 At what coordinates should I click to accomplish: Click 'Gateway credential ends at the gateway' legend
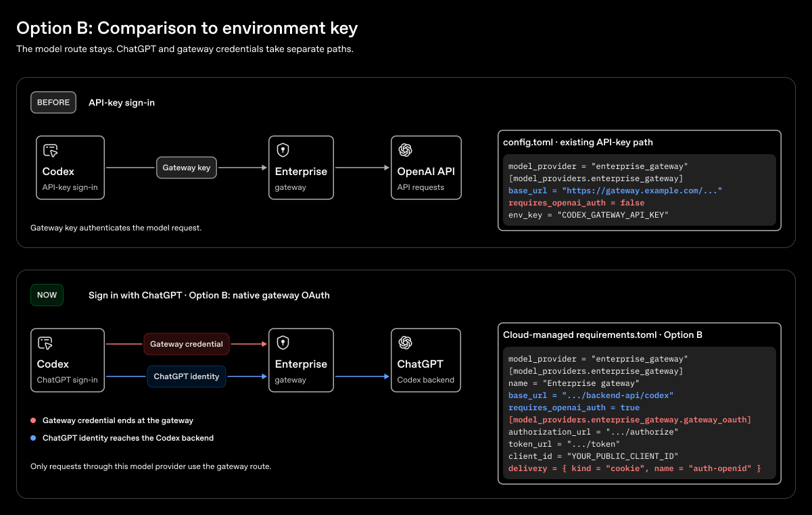(118, 420)
